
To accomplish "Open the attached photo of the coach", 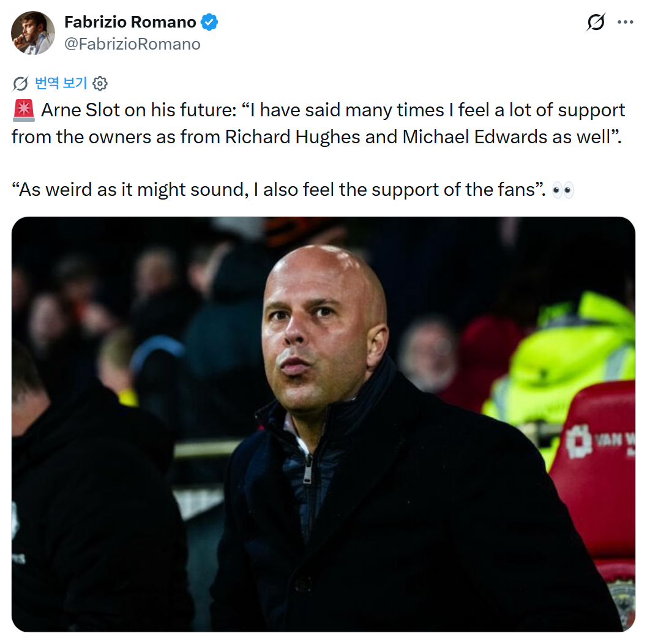I will tap(323, 424).
